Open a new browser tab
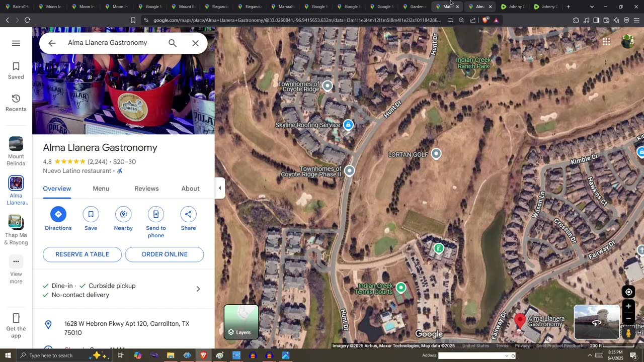Screen dimensions: 644x362 569,7
